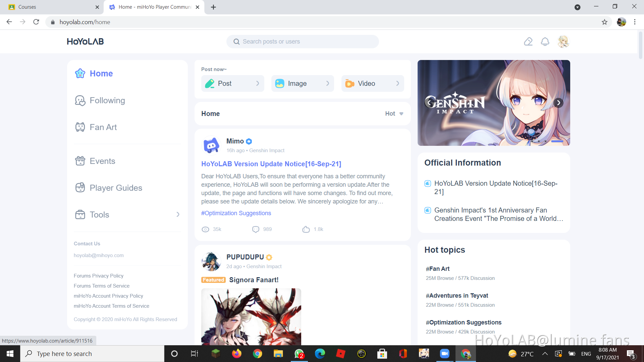
Task: Create a new Video post
Action: click(x=373, y=83)
